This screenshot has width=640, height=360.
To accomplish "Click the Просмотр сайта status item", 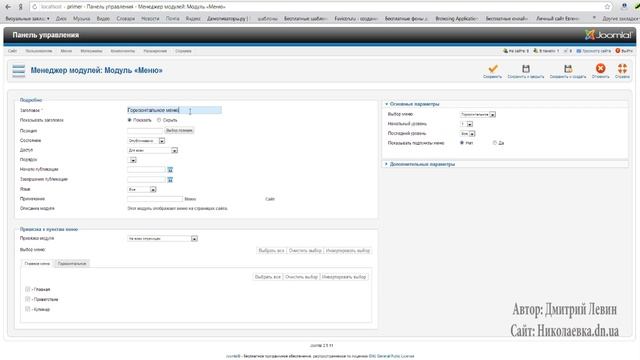I will [x=593, y=51].
